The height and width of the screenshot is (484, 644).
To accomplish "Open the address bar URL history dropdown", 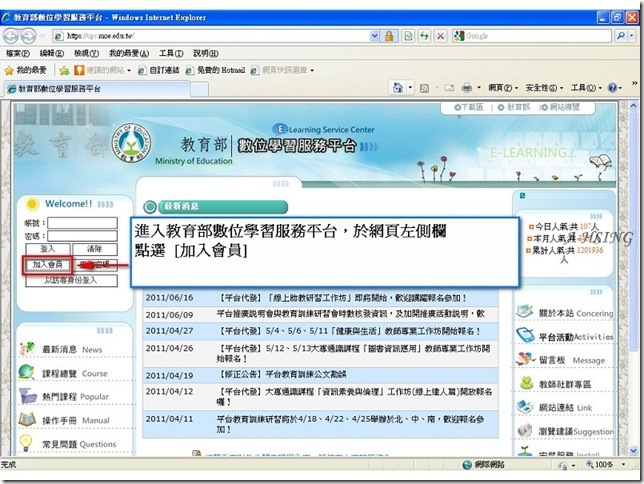I will [375, 36].
